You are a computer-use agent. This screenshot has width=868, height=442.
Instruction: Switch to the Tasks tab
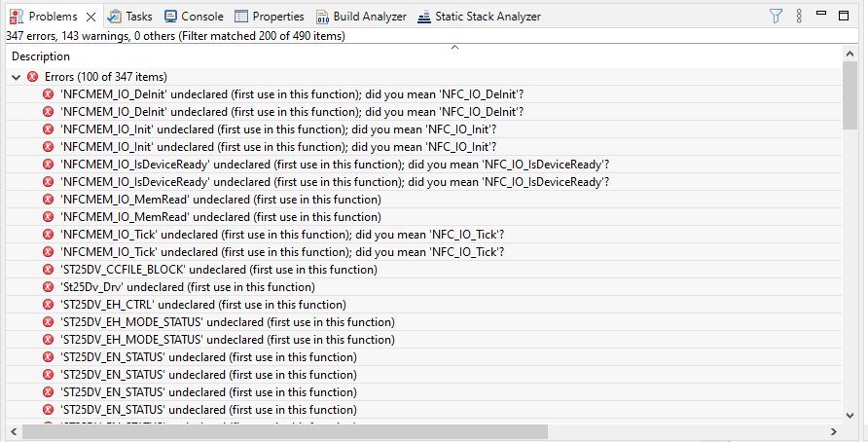tap(129, 17)
